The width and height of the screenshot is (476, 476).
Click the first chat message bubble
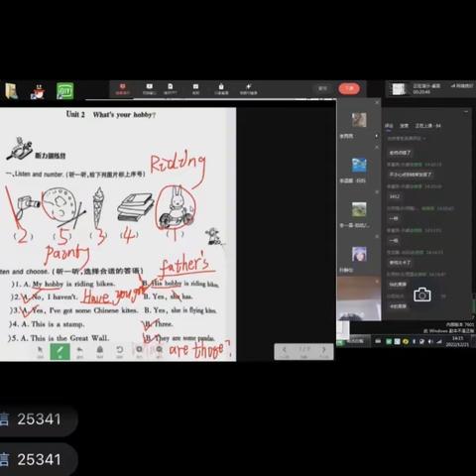(x=400, y=153)
